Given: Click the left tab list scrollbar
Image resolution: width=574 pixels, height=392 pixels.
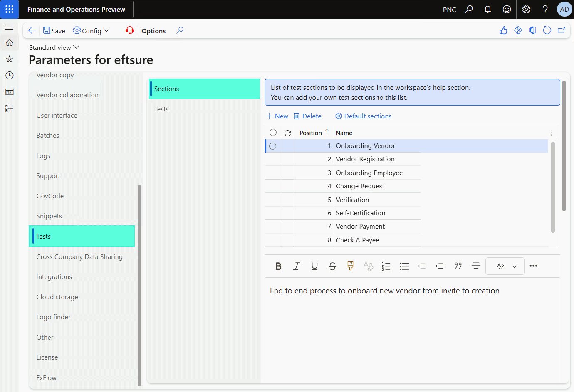Looking at the screenshot, I should tap(139, 286).
